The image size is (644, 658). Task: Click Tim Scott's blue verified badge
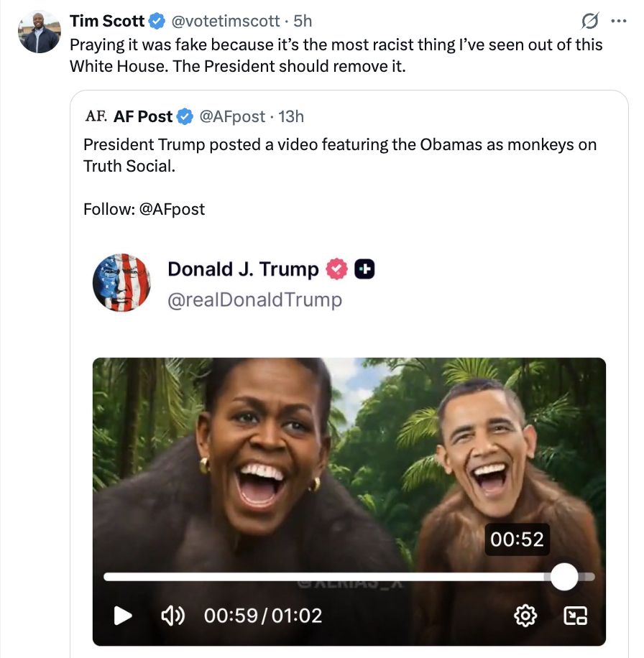(157, 22)
